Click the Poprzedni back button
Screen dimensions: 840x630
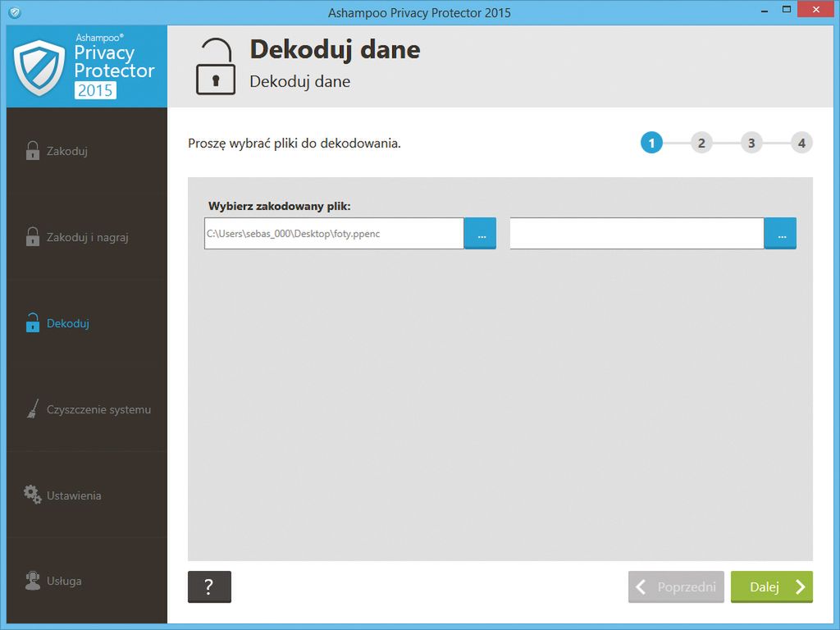click(676, 587)
